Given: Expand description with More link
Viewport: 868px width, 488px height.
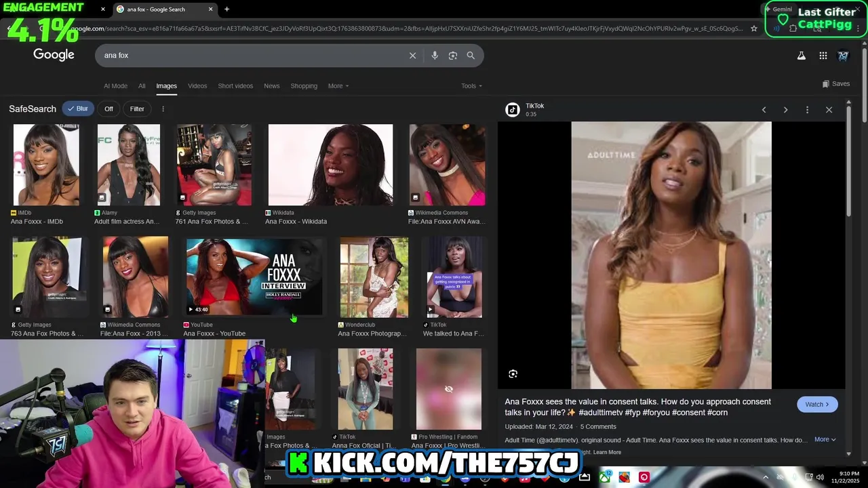Looking at the screenshot, I should tap(825, 439).
